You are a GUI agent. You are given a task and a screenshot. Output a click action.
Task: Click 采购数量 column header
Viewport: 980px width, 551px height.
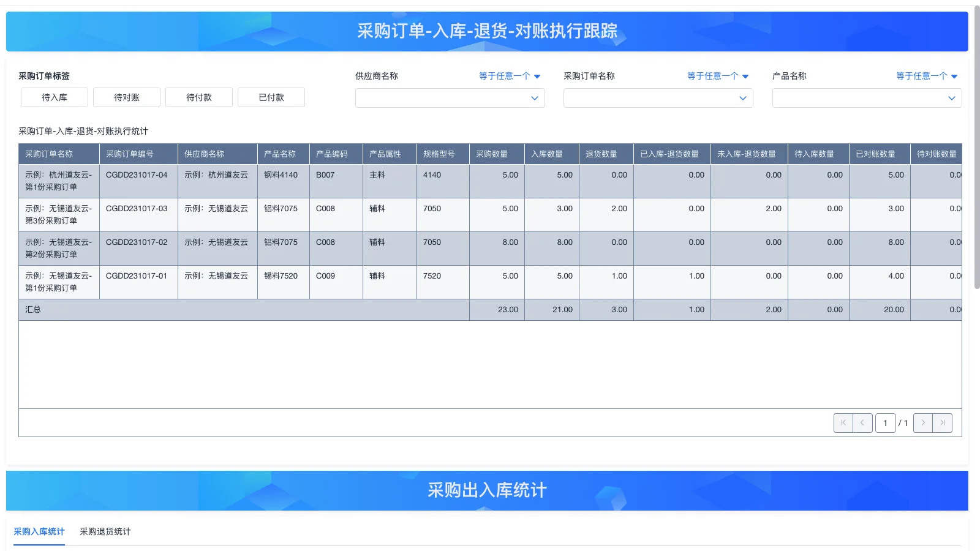click(x=497, y=154)
